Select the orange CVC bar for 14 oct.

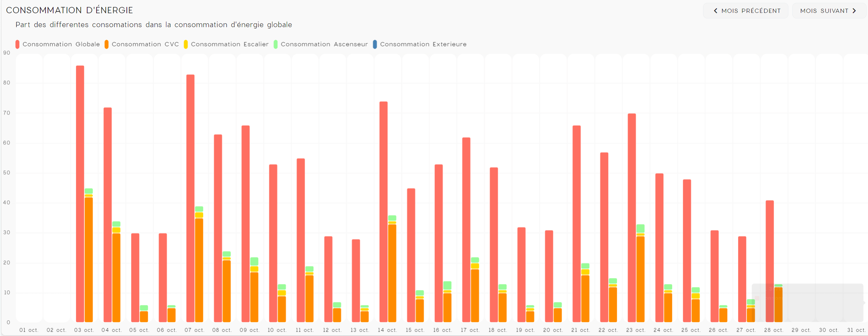click(x=392, y=273)
